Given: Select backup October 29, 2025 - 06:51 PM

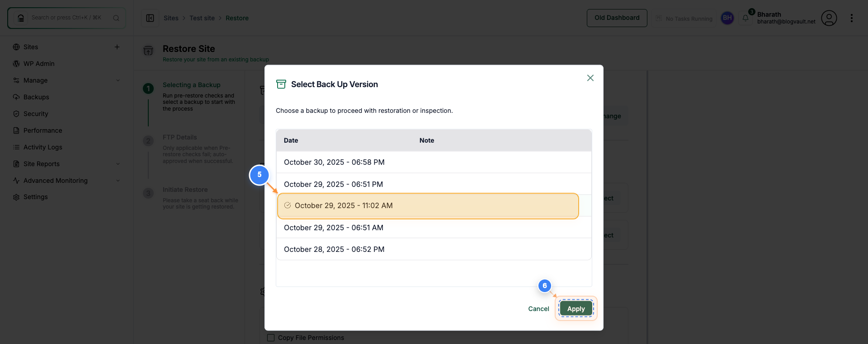Looking at the screenshot, I should (x=434, y=184).
